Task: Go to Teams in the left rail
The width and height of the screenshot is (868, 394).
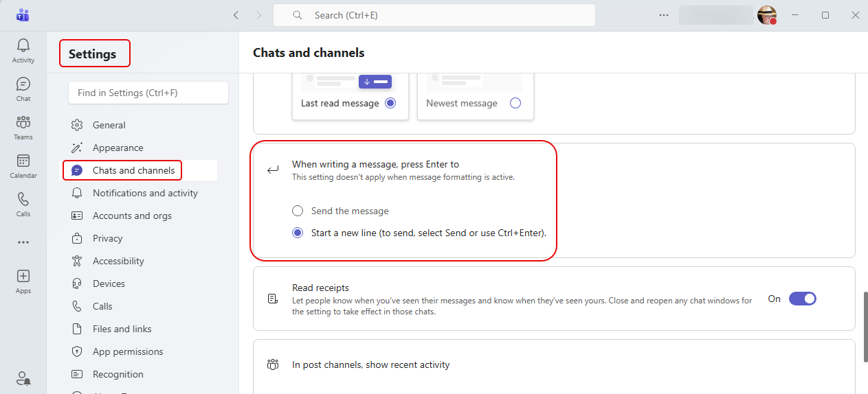Action: coord(23,123)
